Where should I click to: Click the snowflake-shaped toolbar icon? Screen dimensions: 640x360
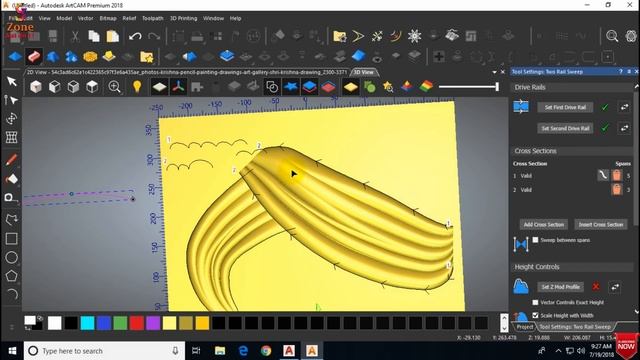pos(414,36)
